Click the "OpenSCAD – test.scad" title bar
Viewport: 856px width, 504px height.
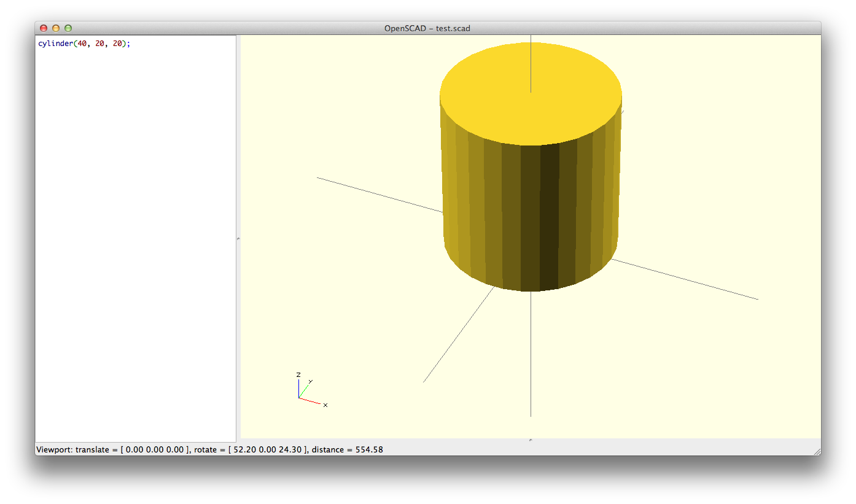tap(427, 28)
